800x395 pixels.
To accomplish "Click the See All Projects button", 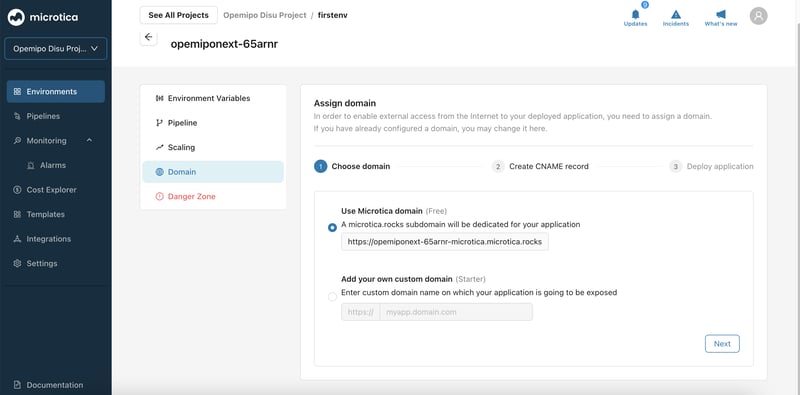I will pos(179,15).
